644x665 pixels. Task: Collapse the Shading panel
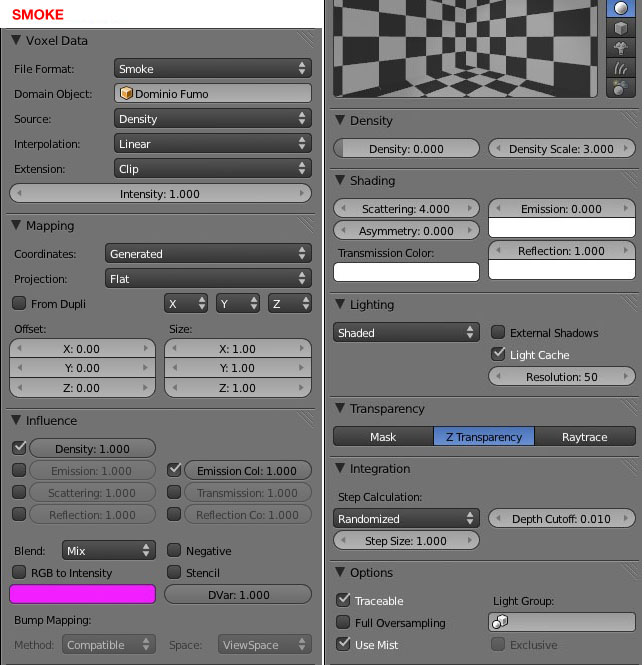340,180
